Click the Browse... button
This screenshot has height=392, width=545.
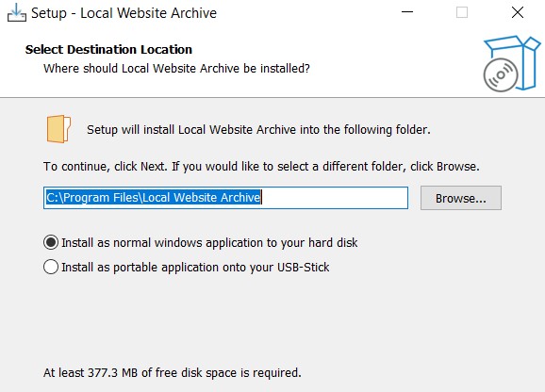point(460,198)
